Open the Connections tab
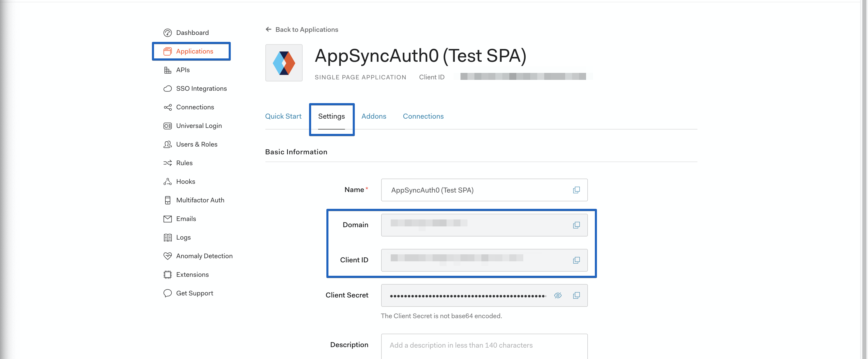Screen dimensions: 868x359 (x=423, y=116)
